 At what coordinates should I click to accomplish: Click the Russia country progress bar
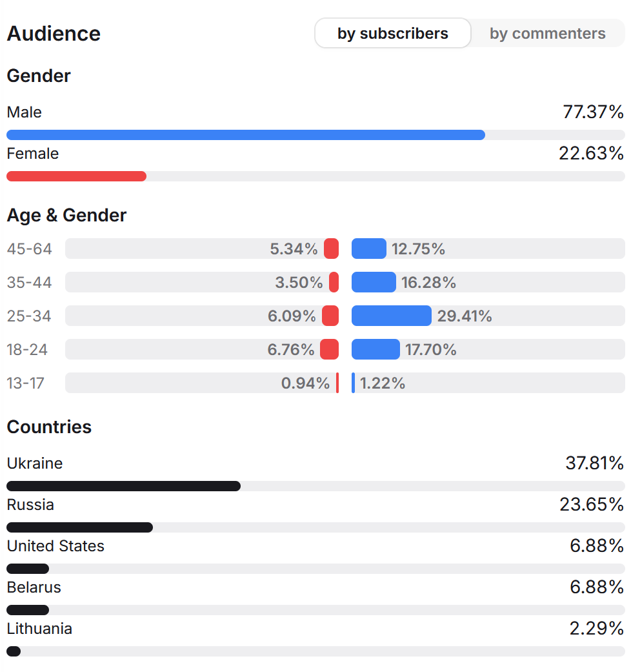coord(79,527)
